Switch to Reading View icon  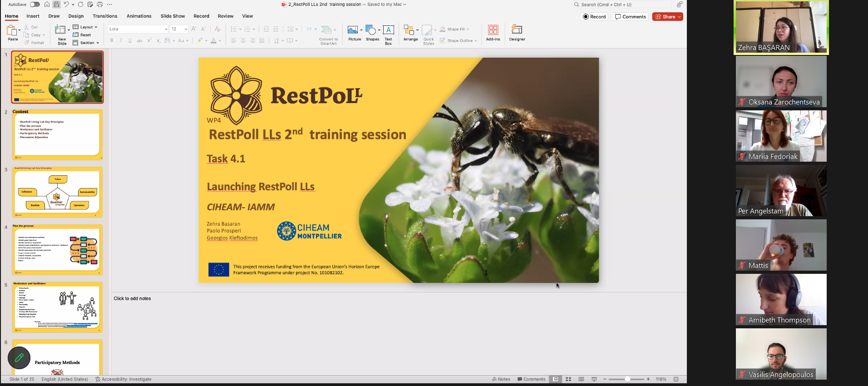tap(581, 379)
